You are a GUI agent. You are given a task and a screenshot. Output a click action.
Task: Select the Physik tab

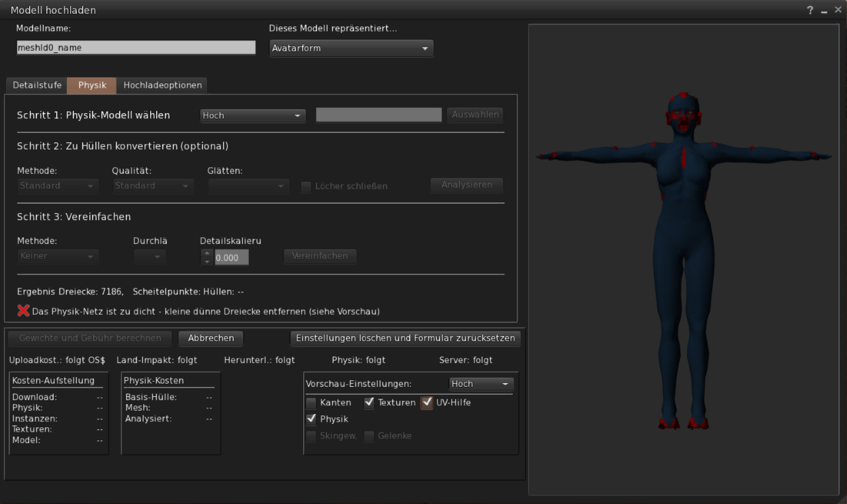[x=92, y=85]
